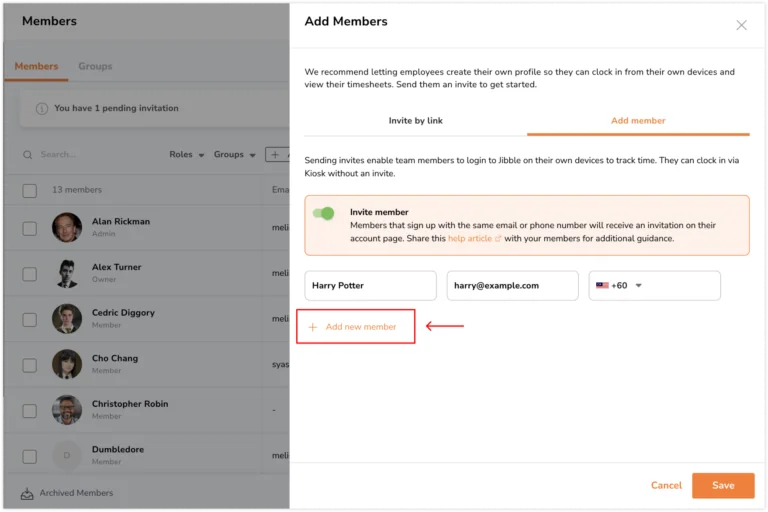768x512 pixels.
Task: Open the Groups filter dropdown
Action: click(234, 155)
